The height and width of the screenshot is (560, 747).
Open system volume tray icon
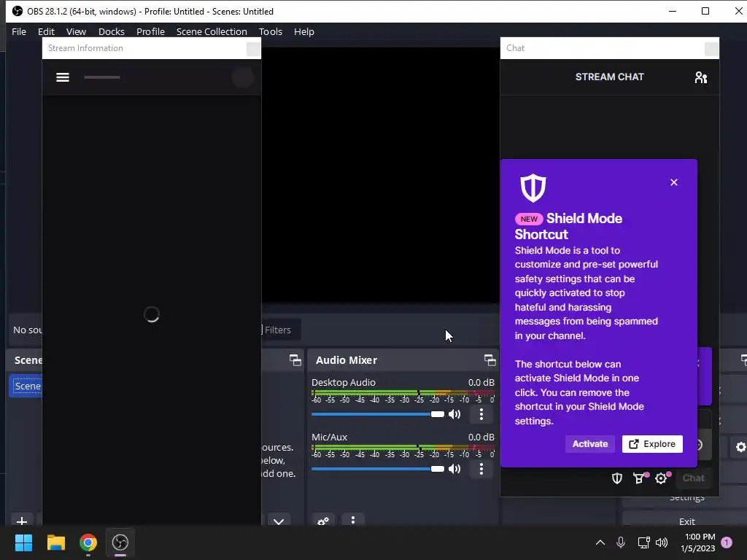coord(662,542)
